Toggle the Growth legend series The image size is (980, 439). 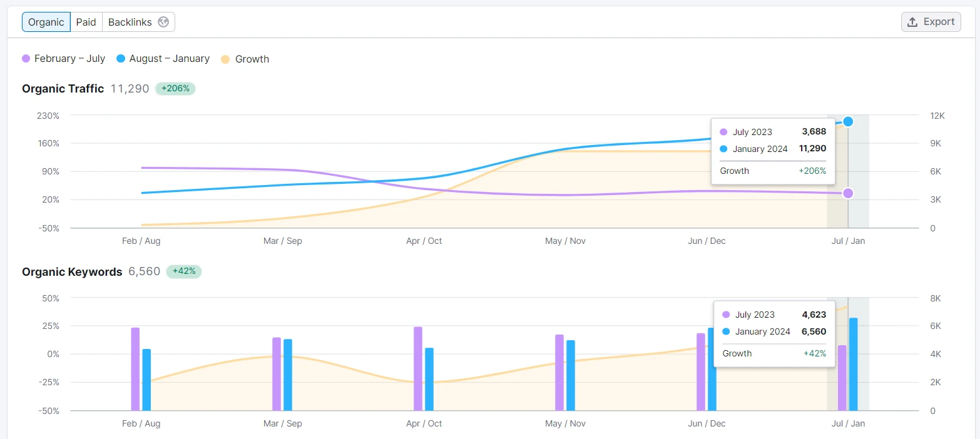[245, 59]
